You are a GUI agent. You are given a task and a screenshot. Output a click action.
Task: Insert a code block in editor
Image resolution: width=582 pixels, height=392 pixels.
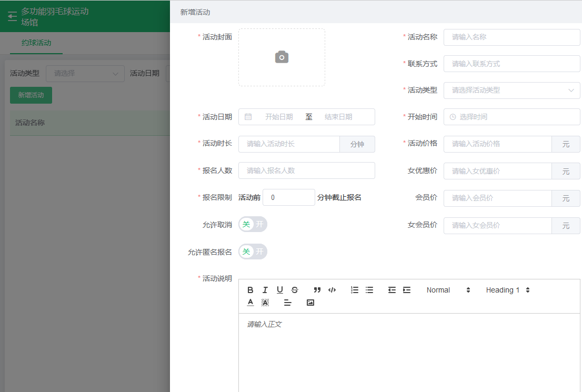[332, 290]
